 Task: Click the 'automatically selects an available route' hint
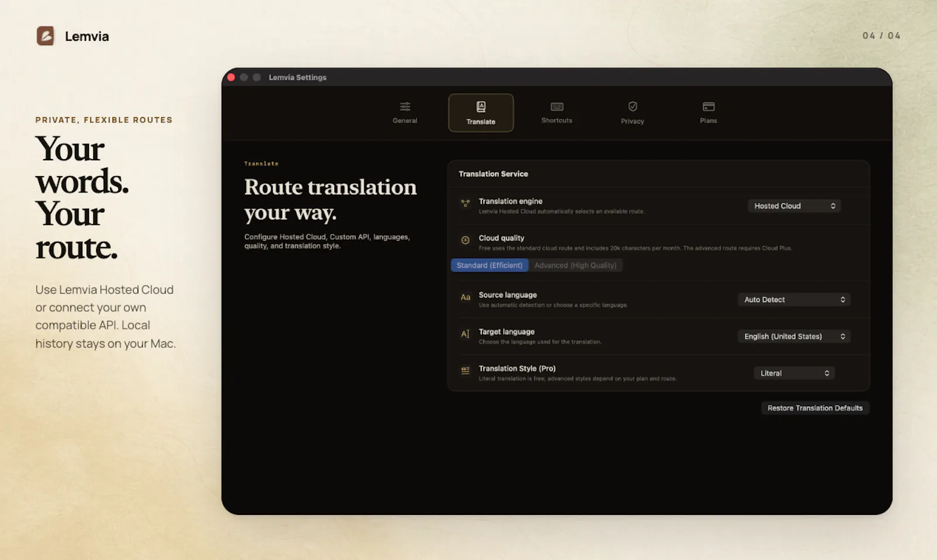click(x=561, y=211)
